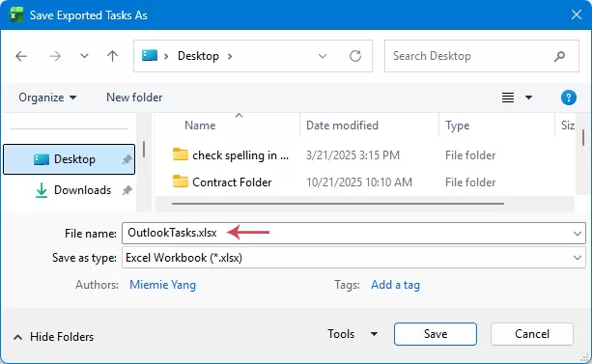Click the search magnifier icon
Viewport: 592px width, 364px height.
(x=559, y=56)
